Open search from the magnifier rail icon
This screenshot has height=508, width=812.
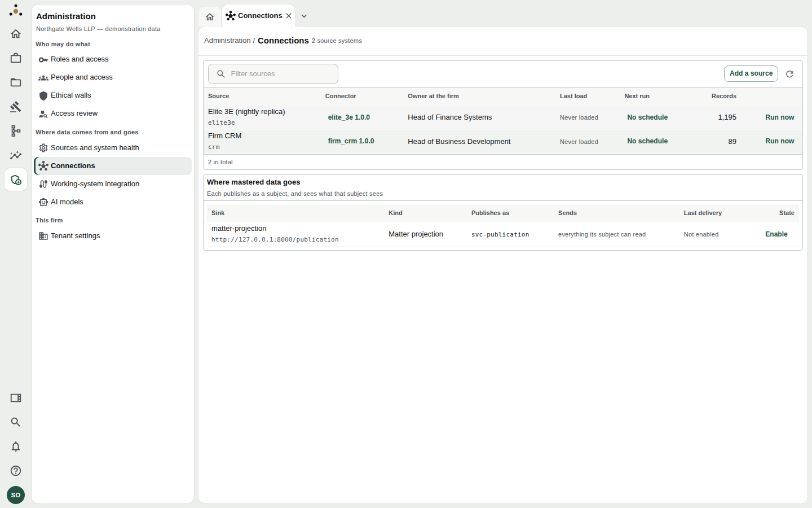click(x=16, y=422)
